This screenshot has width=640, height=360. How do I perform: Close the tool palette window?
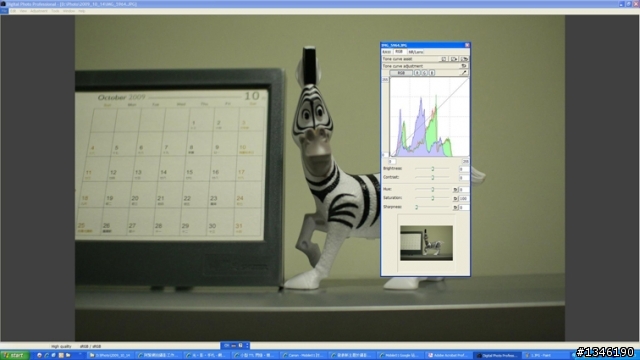pos(467,45)
